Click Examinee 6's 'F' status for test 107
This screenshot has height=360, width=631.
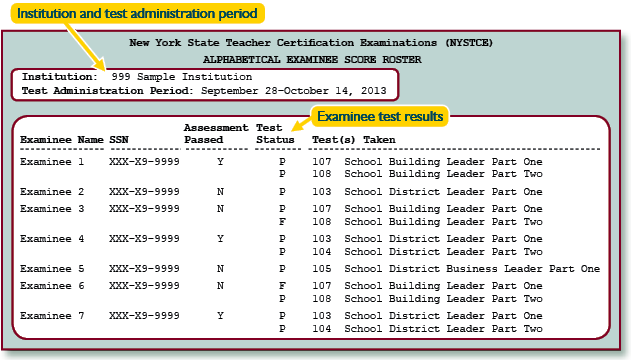pos(282,286)
